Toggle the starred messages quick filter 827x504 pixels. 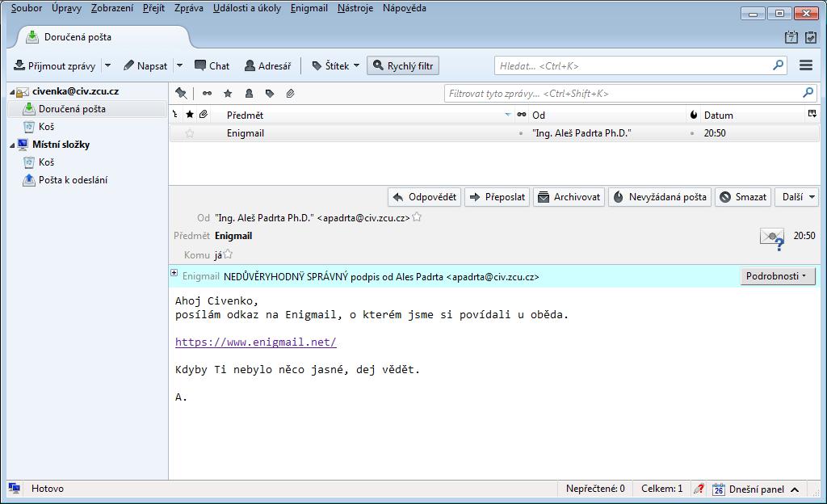pos(228,94)
